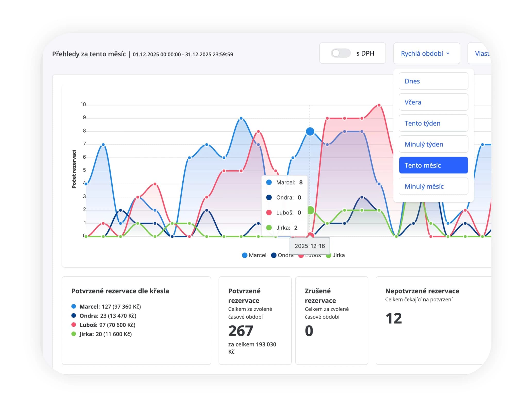Viewport: 532px width, 409px height.
Task: Toggle Jirka series in chart legend
Action: click(x=335, y=255)
